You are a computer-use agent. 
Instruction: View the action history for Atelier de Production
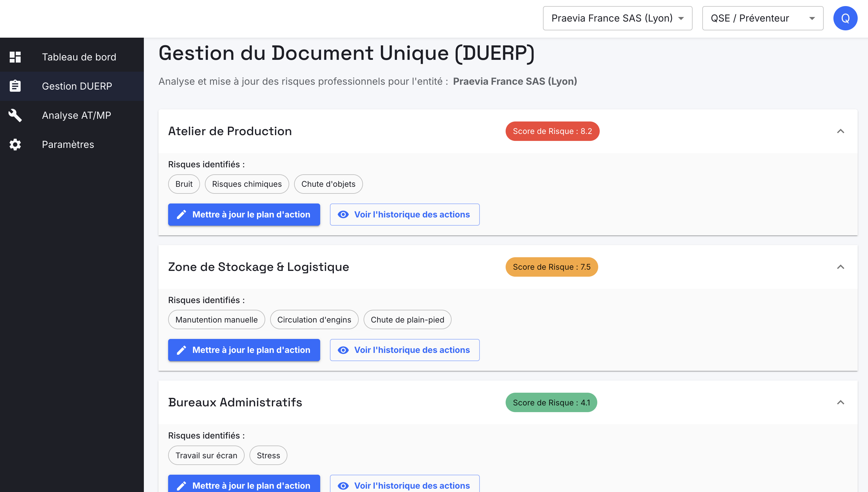405,215
